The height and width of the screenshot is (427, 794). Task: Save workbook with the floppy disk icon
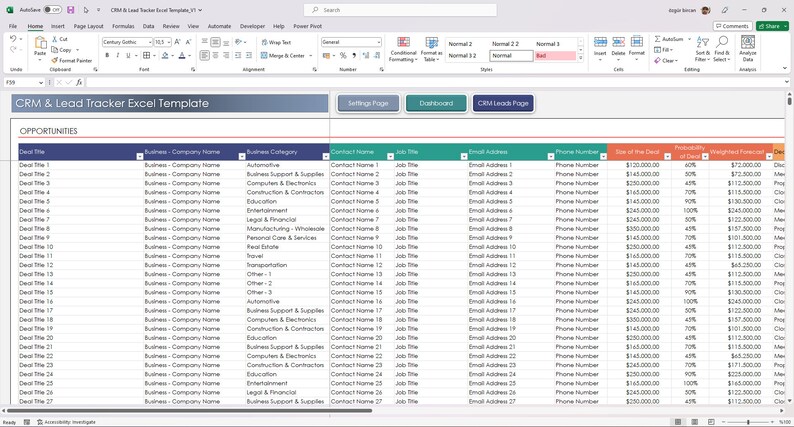tap(70, 10)
